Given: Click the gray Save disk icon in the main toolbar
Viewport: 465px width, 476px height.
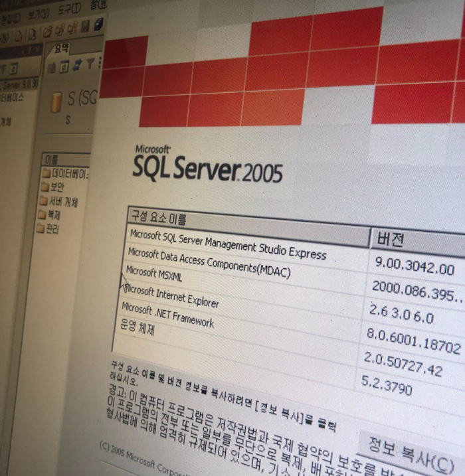Looking at the screenshot, I should pyautogui.click(x=85, y=26).
